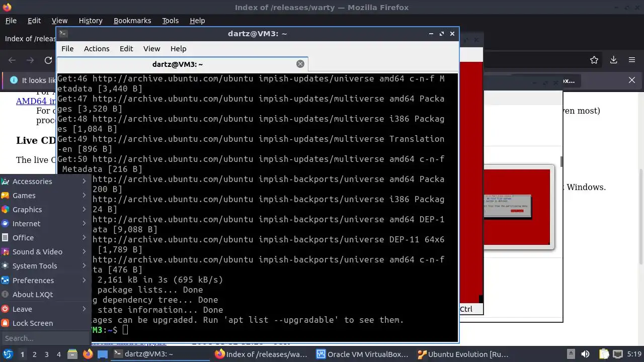Viewport: 644px width, 362px height.
Task: Switch to Index of /releases taskbar entry
Action: click(x=262, y=354)
